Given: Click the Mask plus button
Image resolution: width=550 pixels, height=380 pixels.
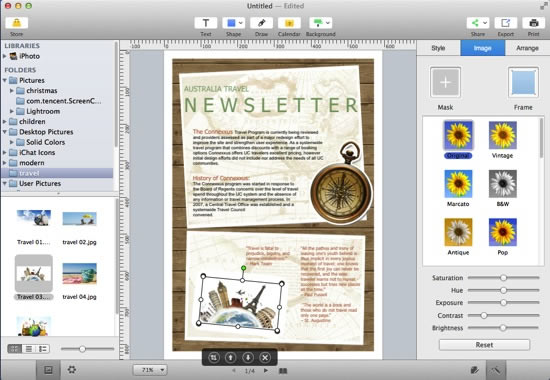Looking at the screenshot, I should [445, 82].
